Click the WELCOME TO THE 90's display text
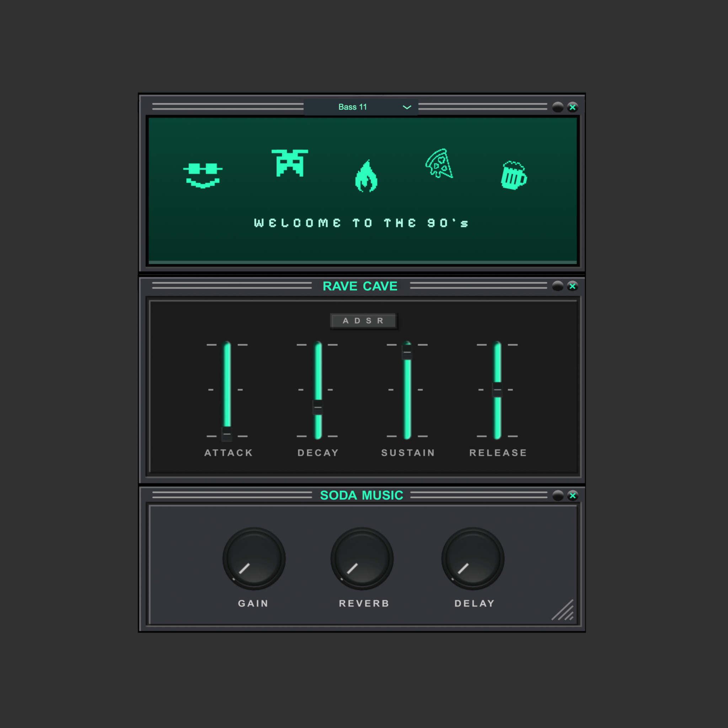Screen dimensions: 728x728 360,223
